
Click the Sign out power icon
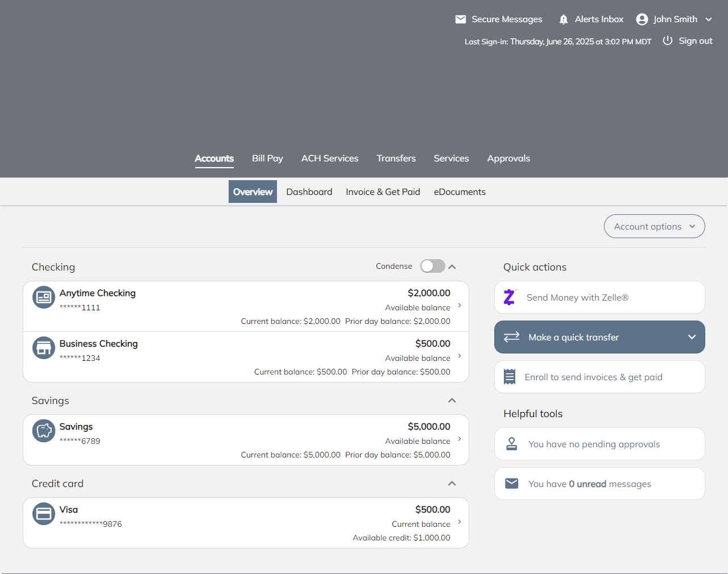(668, 41)
